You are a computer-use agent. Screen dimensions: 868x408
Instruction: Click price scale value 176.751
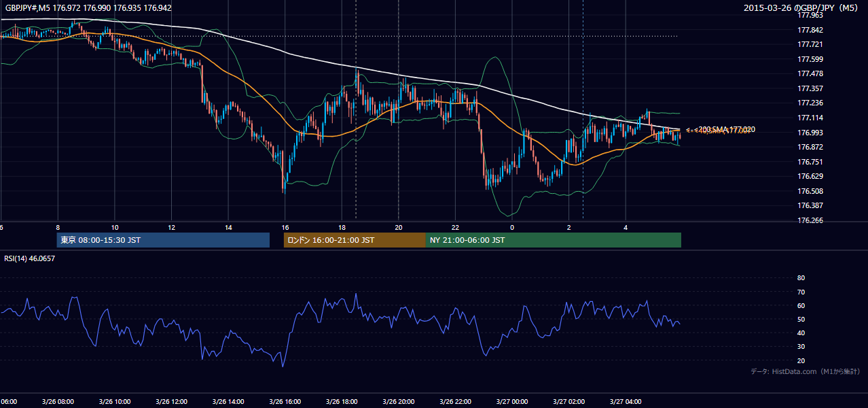(x=810, y=162)
